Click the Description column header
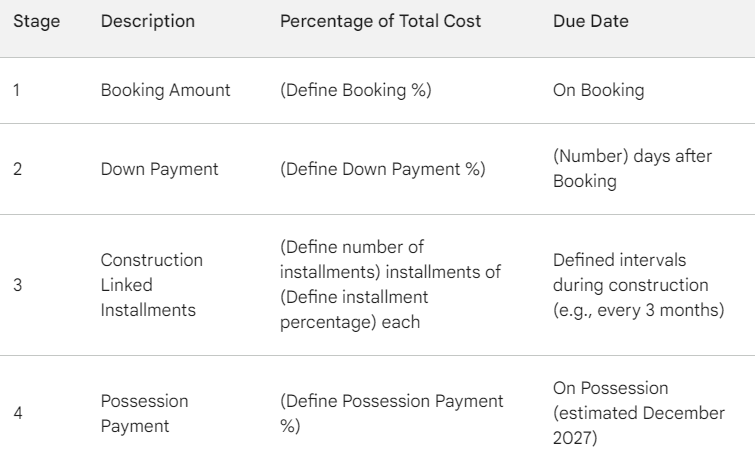The width and height of the screenshot is (755, 458). click(x=148, y=21)
